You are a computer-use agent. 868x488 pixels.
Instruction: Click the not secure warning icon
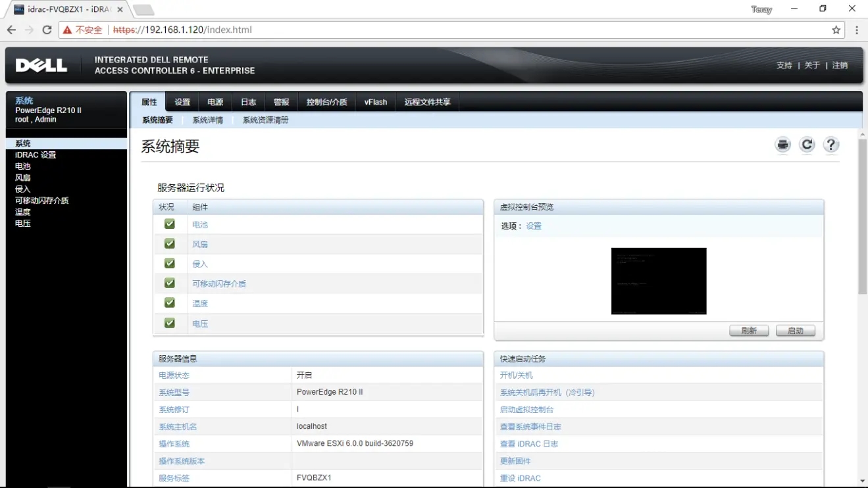(x=67, y=30)
